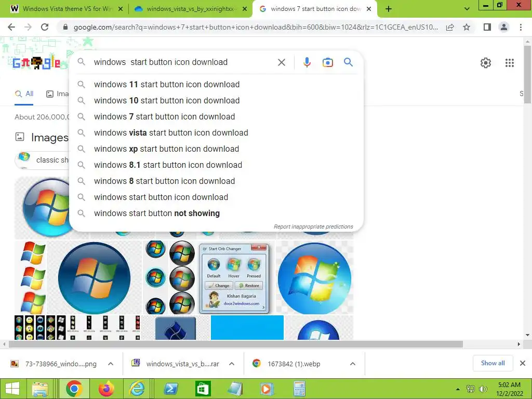Viewport: 532px width, 399px height.
Task: Pick suggestion windows xp start button icon download
Action: coord(216,149)
